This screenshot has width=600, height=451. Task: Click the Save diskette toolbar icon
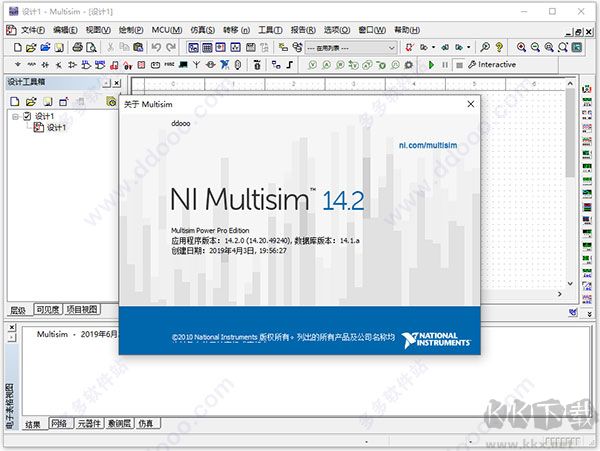(x=60, y=47)
